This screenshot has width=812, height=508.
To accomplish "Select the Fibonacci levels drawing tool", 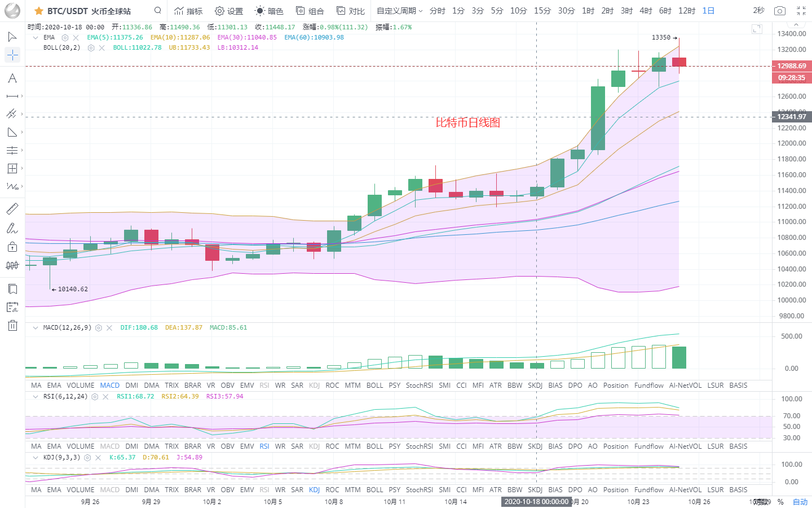I will click(12, 150).
